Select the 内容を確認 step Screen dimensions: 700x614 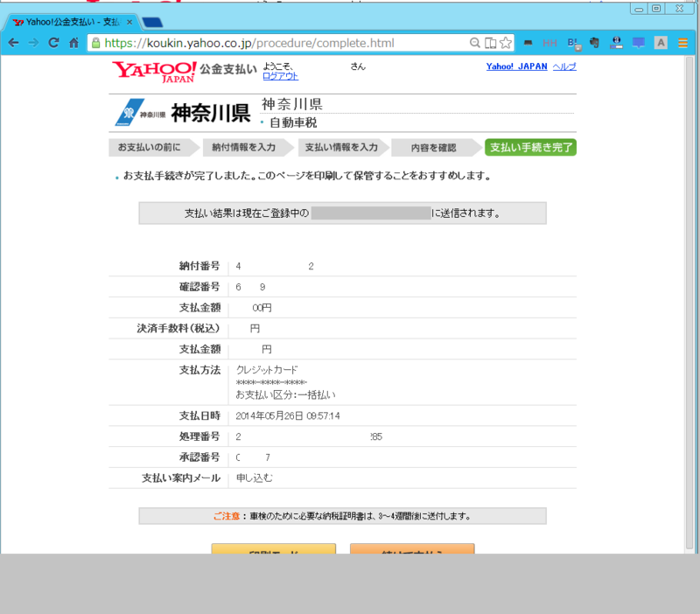(x=436, y=147)
